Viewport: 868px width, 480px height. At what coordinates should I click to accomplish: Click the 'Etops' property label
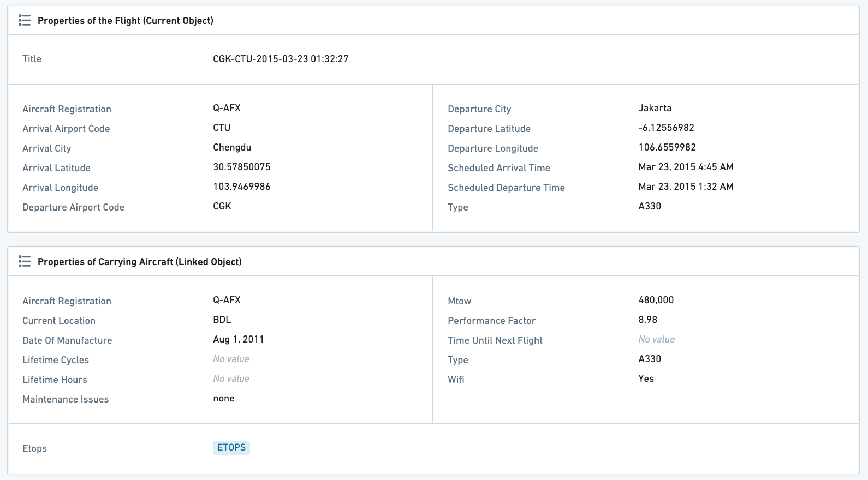click(x=34, y=448)
